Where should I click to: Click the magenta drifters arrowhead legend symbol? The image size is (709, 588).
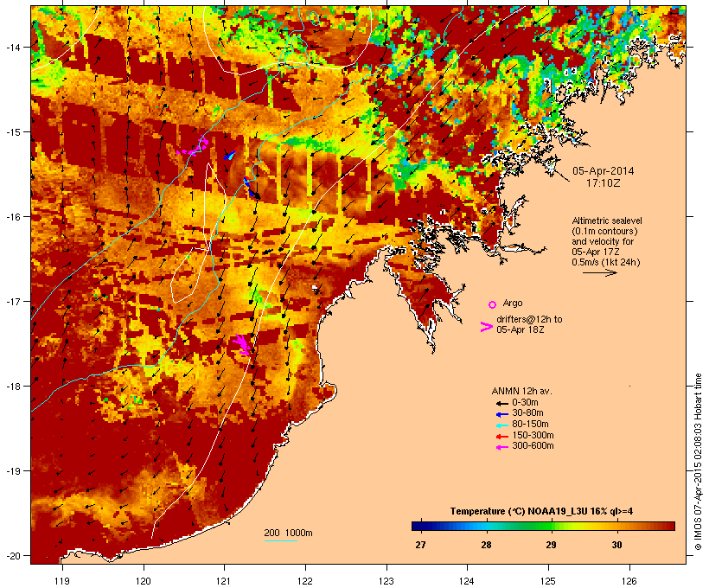click(486, 327)
